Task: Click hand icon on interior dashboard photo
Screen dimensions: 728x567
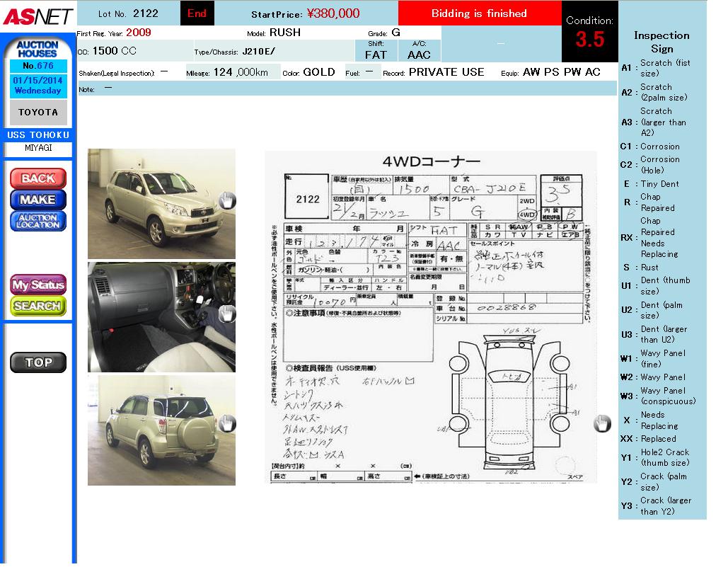Action: point(226,313)
